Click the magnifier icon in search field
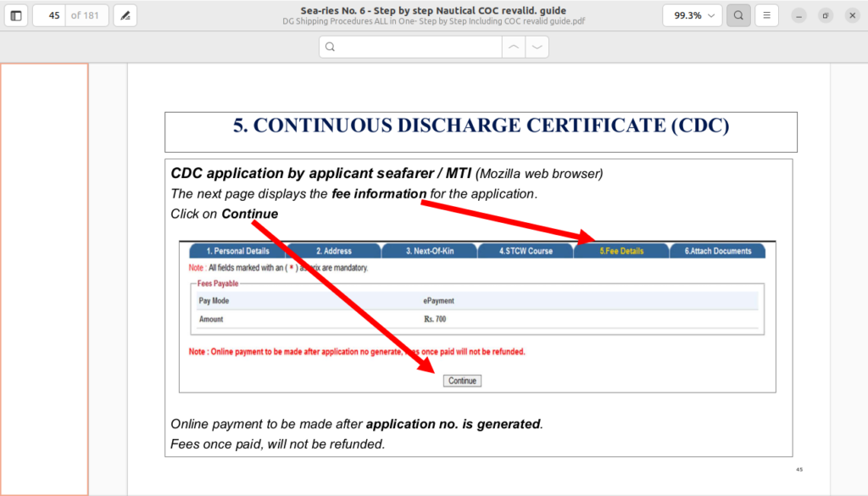The width and height of the screenshot is (868, 496). coord(331,47)
